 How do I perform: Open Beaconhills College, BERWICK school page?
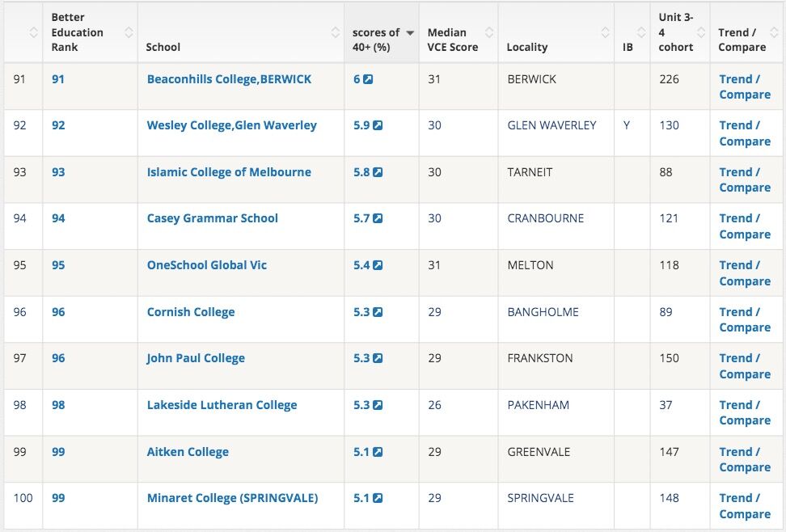click(229, 79)
